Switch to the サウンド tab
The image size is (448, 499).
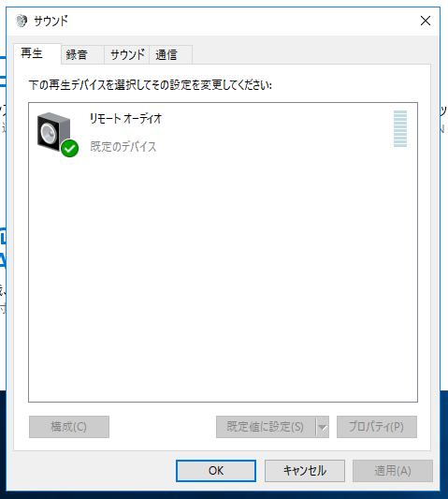click(x=127, y=54)
